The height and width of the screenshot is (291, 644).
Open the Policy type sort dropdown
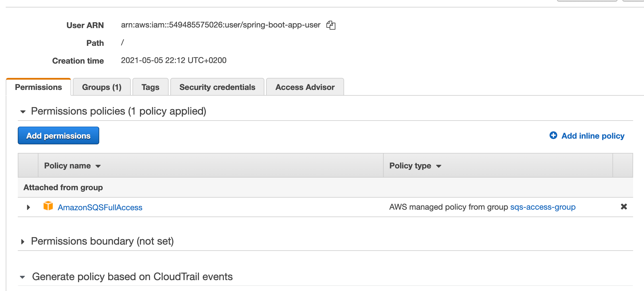[x=438, y=166]
